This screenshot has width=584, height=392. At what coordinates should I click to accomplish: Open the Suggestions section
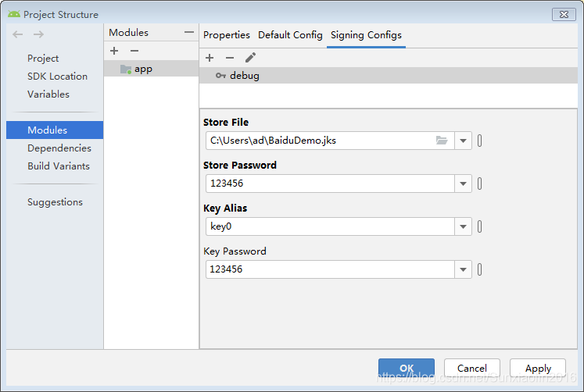56,202
